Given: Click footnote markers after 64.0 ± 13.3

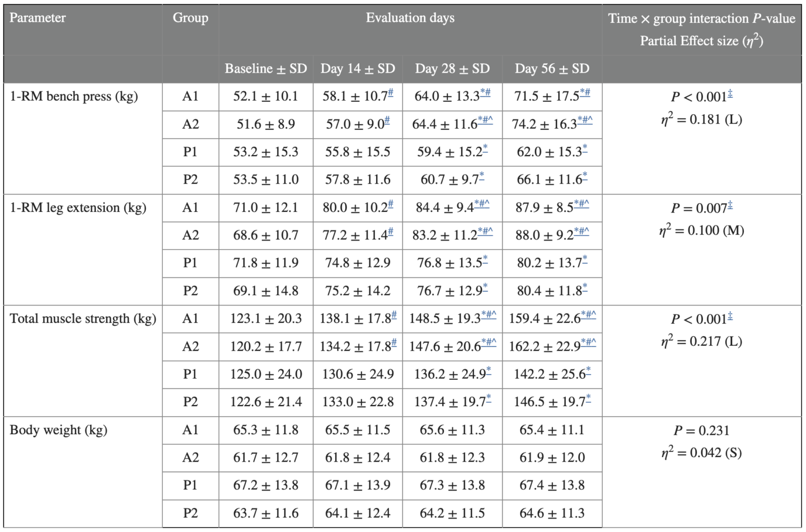Looking at the screenshot, I should click(485, 93).
